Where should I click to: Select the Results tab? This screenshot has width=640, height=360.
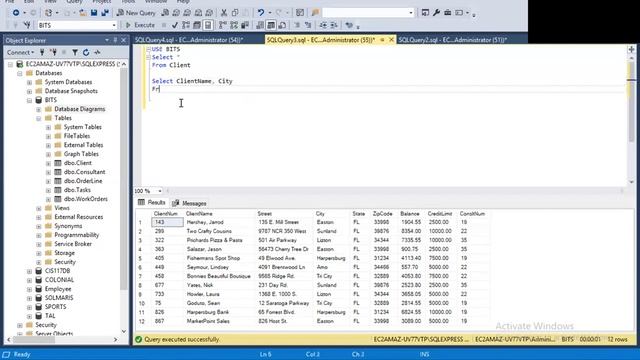click(151, 202)
